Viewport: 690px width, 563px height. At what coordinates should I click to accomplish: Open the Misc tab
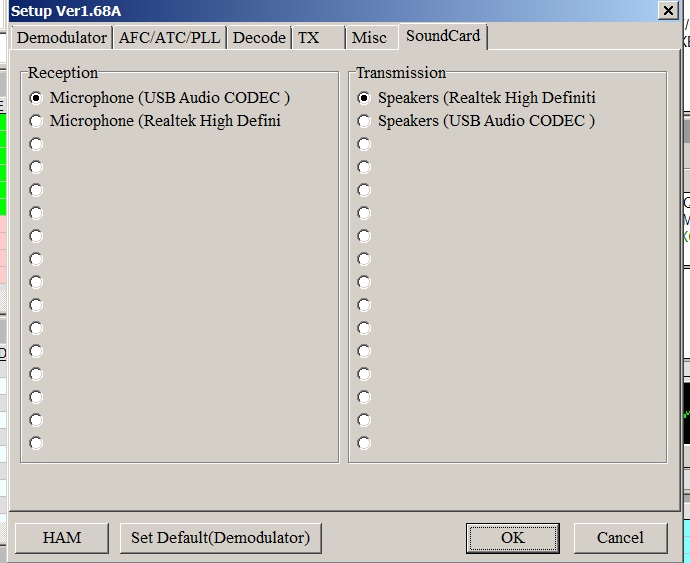tap(371, 37)
